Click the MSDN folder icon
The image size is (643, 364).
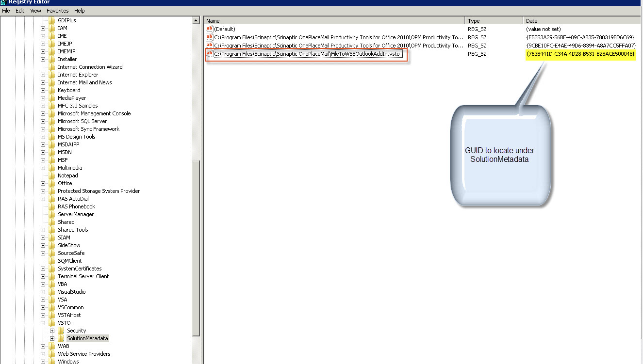pos(52,152)
